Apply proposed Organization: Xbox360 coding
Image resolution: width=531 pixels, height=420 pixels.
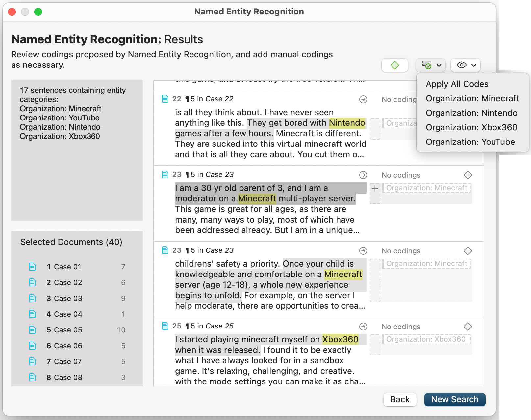[426, 339]
